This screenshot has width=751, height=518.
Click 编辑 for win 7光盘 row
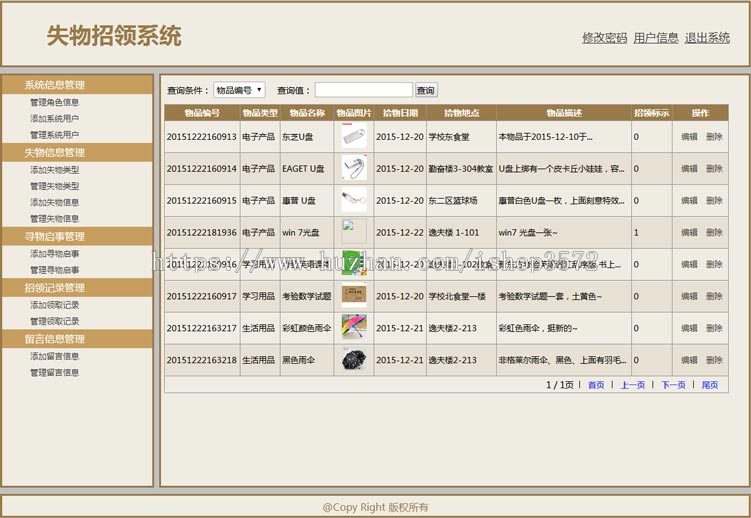[689, 233]
